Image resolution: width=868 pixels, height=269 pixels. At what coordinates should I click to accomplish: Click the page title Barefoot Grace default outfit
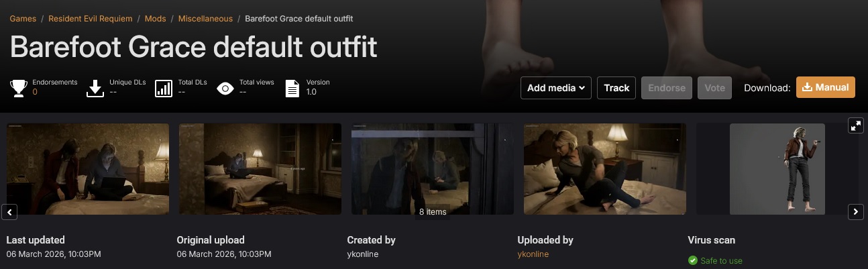193,48
